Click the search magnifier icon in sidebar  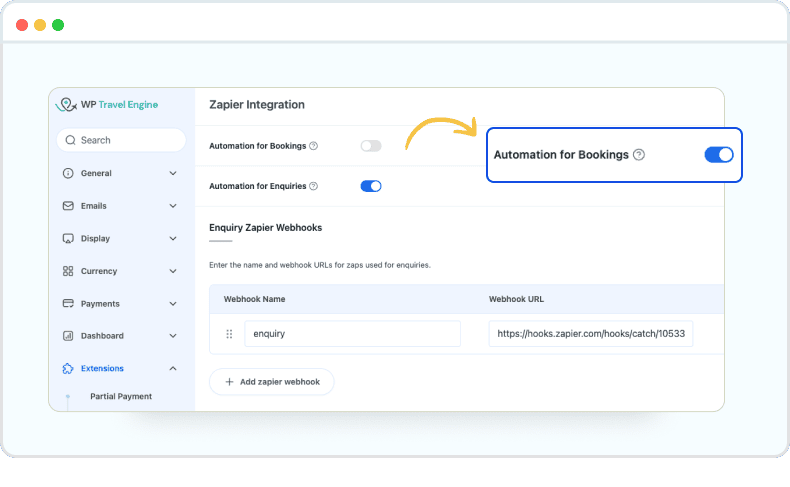[x=70, y=141]
